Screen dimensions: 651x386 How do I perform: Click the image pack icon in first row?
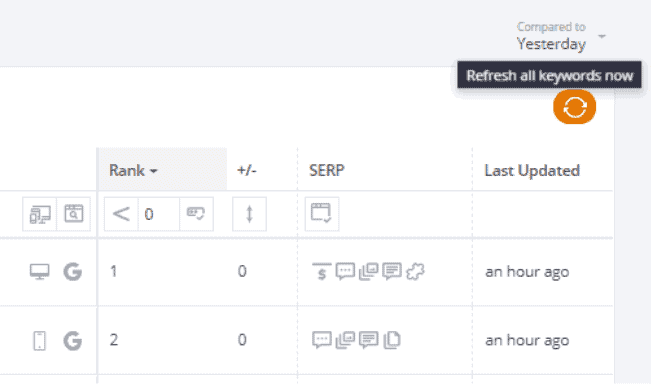pyautogui.click(x=368, y=271)
